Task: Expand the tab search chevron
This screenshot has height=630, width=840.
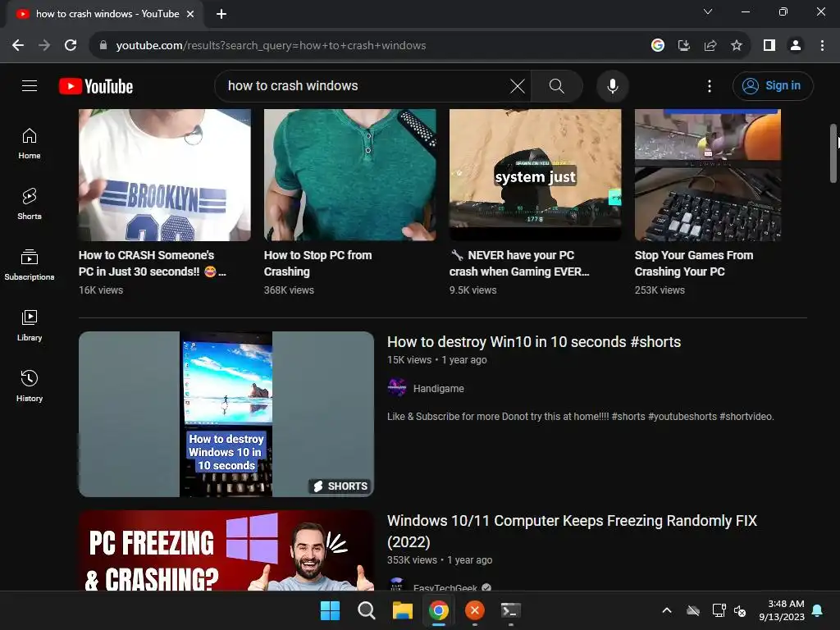Action: 708,11
